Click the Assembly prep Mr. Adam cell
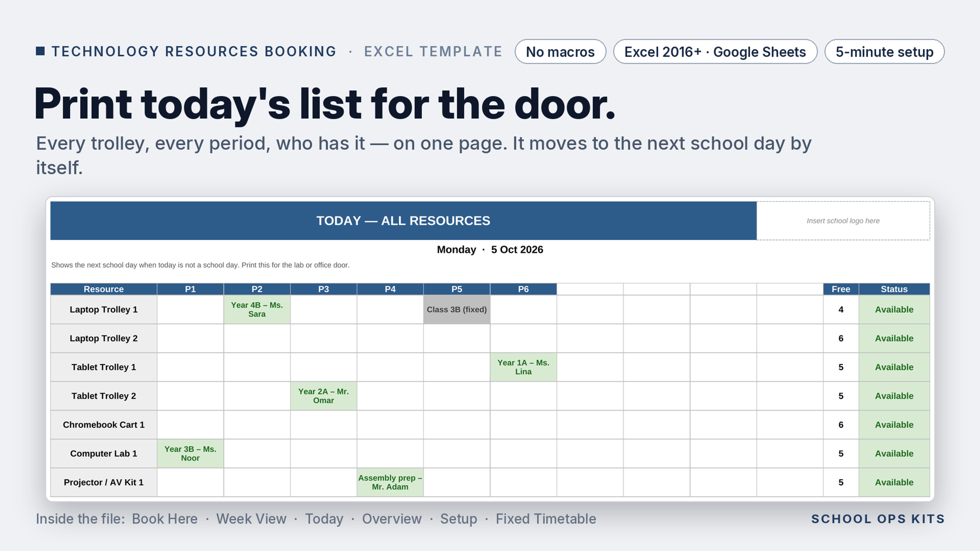The height and width of the screenshot is (551, 980). click(x=390, y=482)
